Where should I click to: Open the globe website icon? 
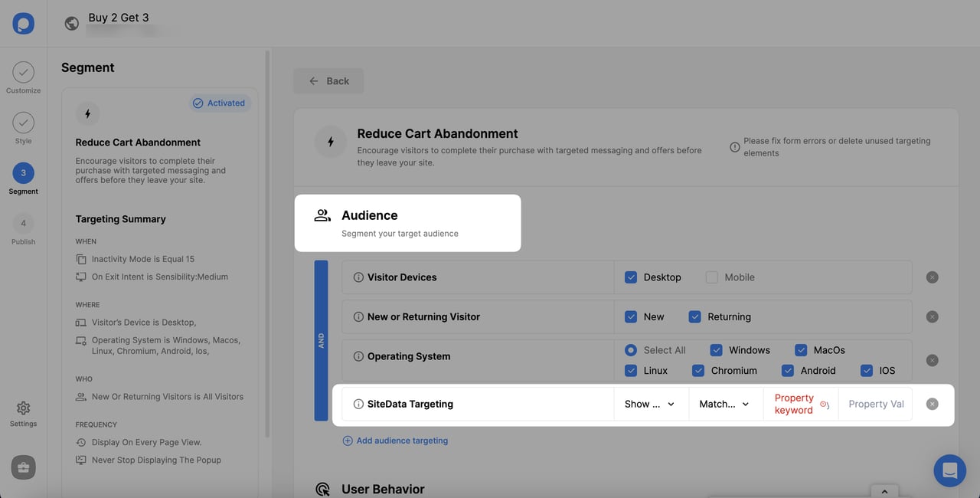(x=72, y=23)
